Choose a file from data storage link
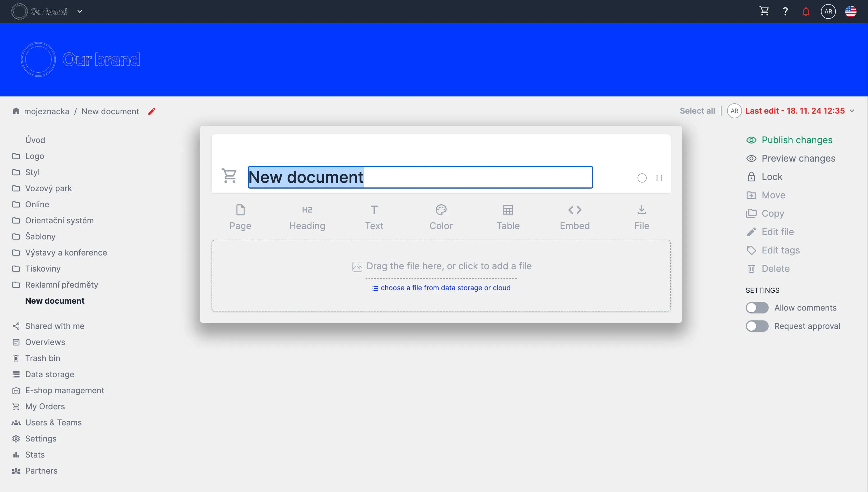This screenshot has width=868, height=492. tap(445, 288)
